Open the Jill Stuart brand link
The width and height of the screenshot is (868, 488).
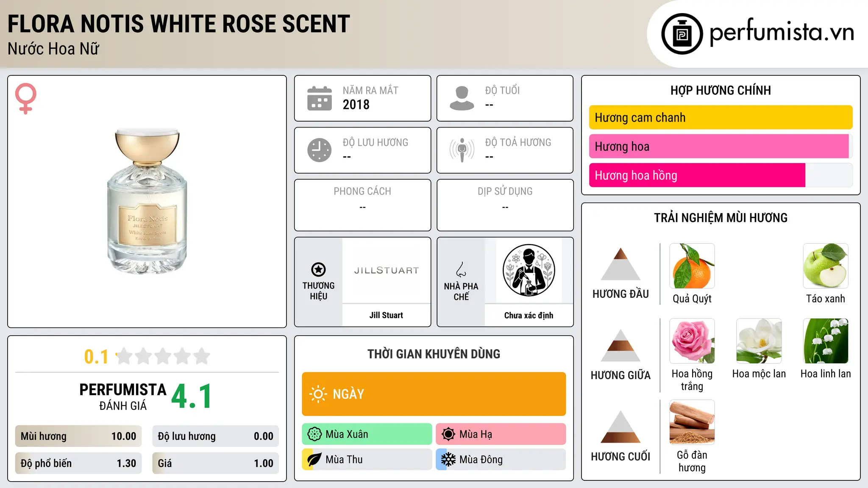coord(386,315)
